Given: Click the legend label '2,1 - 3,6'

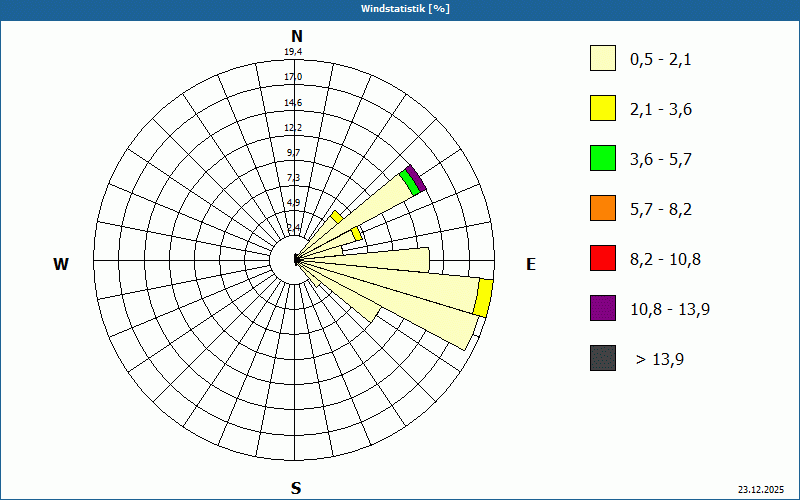Looking at the screenshot, I should point(661,110).
